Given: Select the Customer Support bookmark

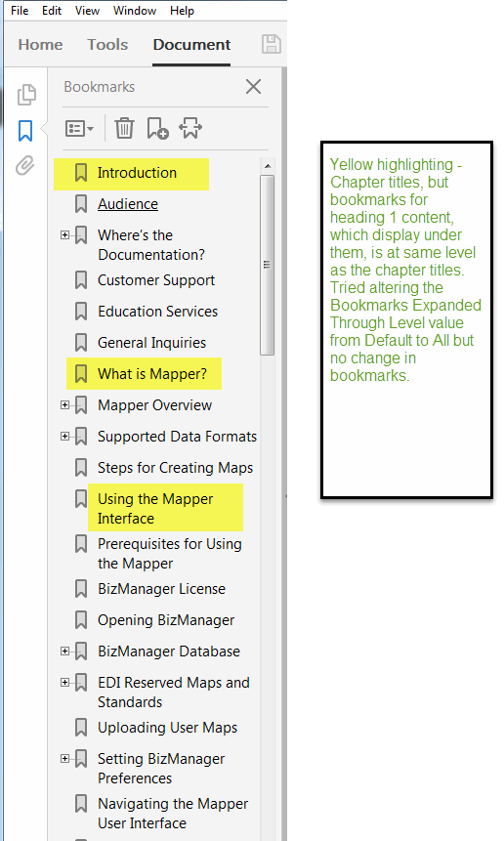Looking at the screenshot, I should [156, 280].
